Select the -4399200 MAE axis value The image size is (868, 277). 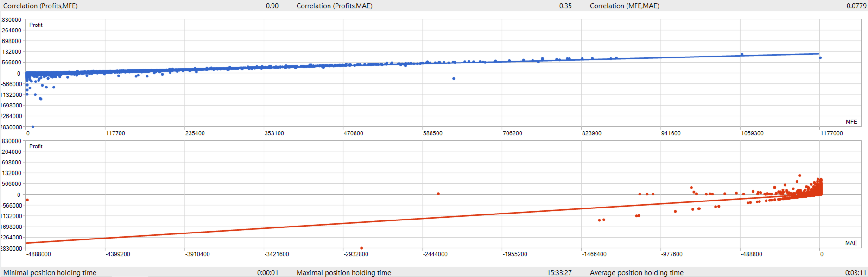click(x=118, y=254)
